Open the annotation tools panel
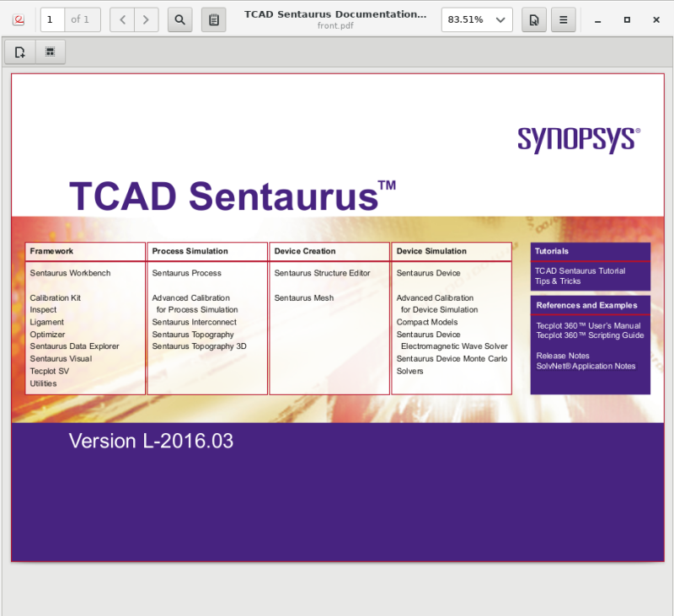Screen dimensions: 674x616 213,19
